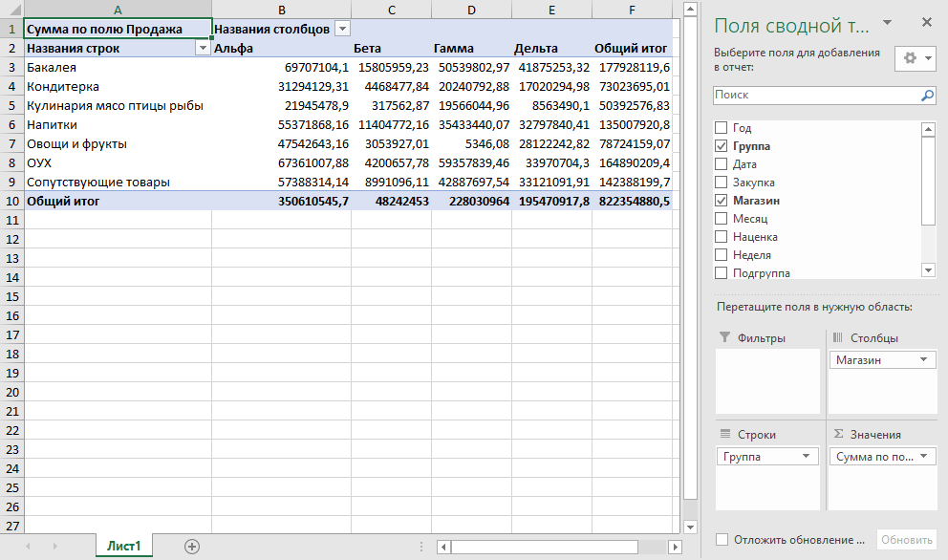The image size is (948, 560).
Task: Select row 1 header
Action: [12, 29]
